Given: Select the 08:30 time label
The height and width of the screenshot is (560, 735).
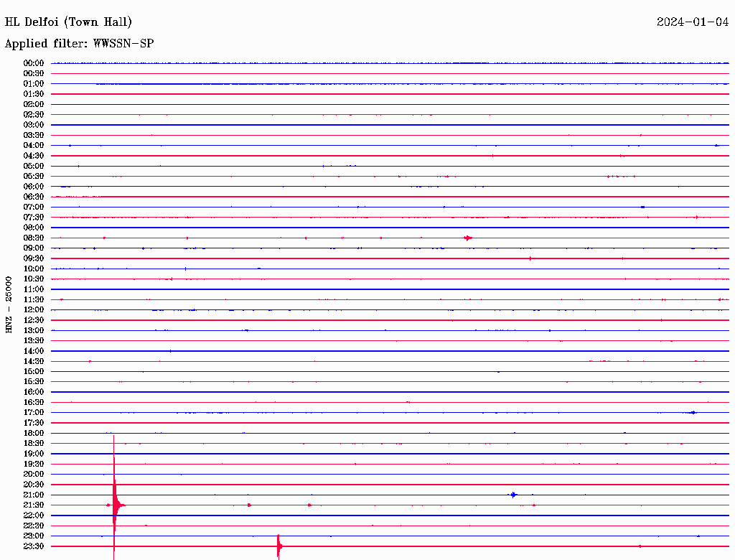Looking at the screenshot, I should (34, 238).
